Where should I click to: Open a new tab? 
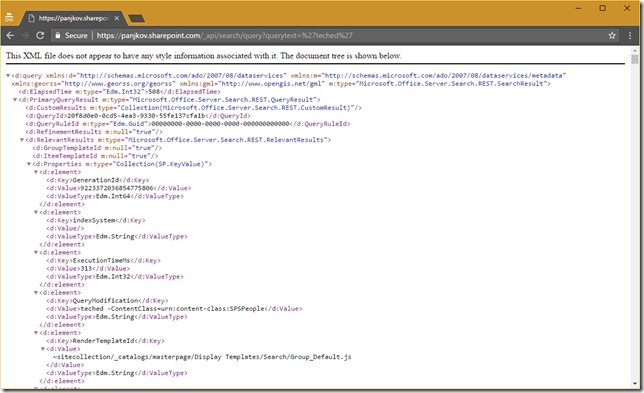137,18
